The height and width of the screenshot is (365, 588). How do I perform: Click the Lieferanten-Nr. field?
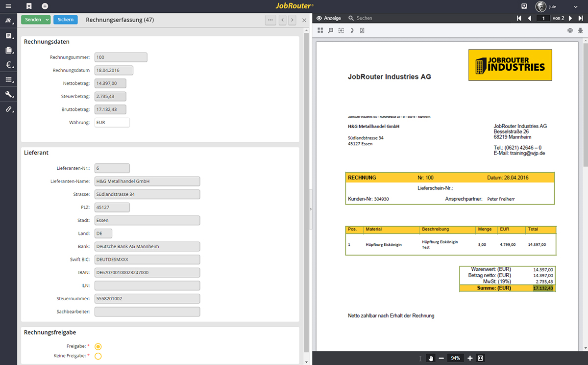pos(112,168)
